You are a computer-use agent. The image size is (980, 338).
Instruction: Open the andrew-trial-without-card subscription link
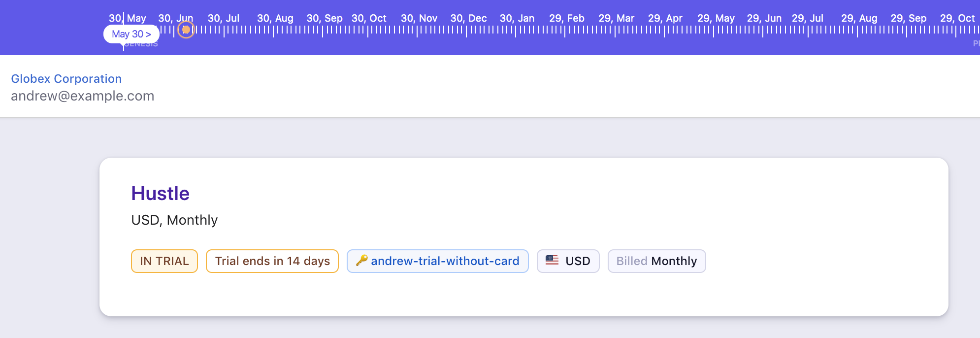pyautogui.click(x=445, y=261)
